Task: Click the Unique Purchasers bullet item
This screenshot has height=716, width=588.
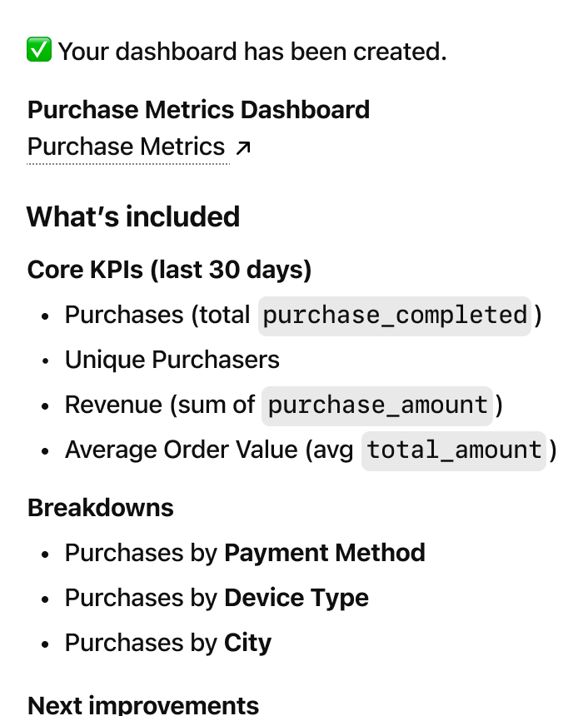Action: (x=172, y=360)
